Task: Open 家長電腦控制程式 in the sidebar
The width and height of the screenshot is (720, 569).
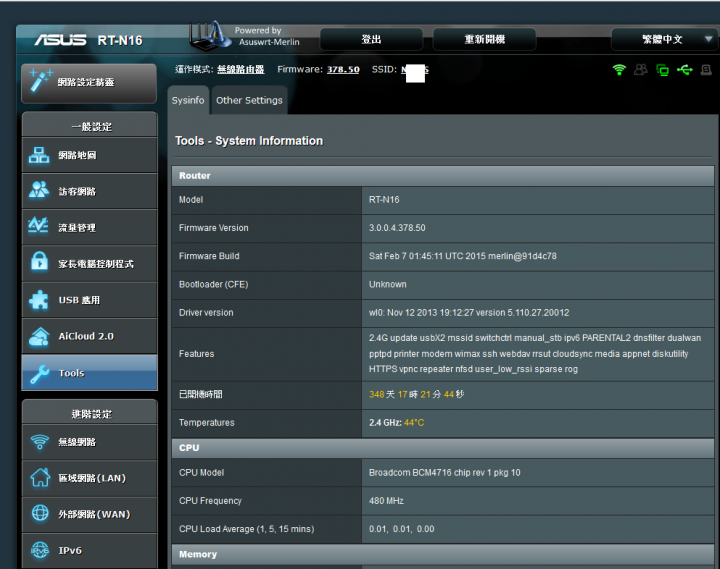Action: click(90, 264)
